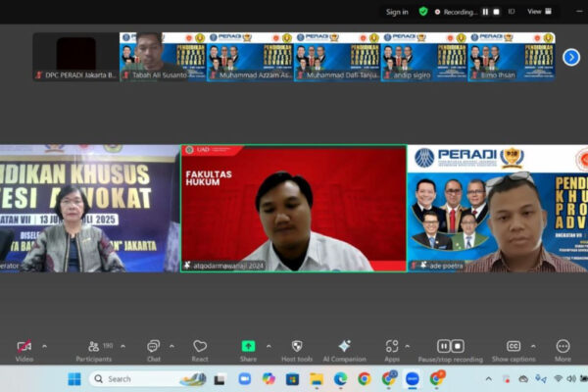The height and width of the screenshot is (392, 588).
Task: Open Copilot from taskbar
Action: pyautogui.click(x=269, y=379)
